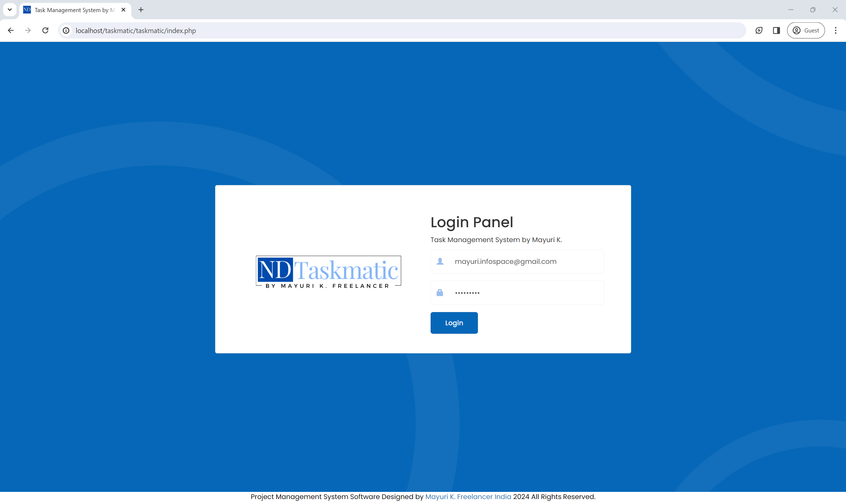Click the lock icon in the password field

(x=440, y=292)
